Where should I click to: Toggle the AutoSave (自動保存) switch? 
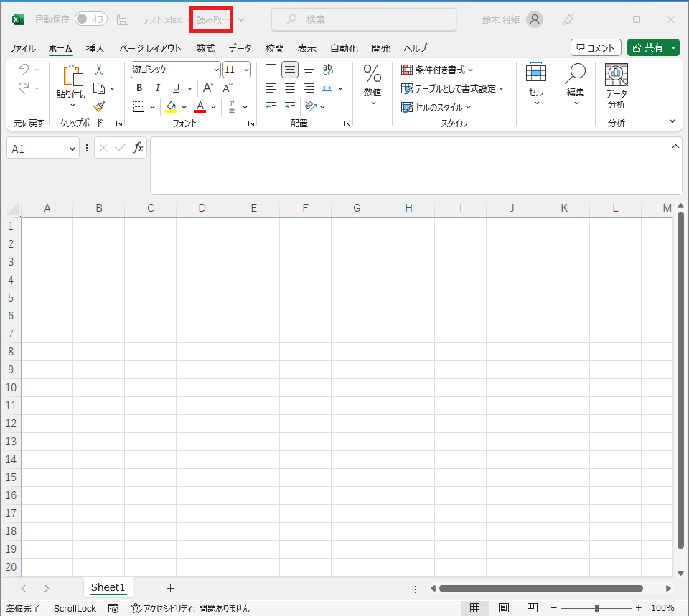pyautogui.click(x=90, y=19)
